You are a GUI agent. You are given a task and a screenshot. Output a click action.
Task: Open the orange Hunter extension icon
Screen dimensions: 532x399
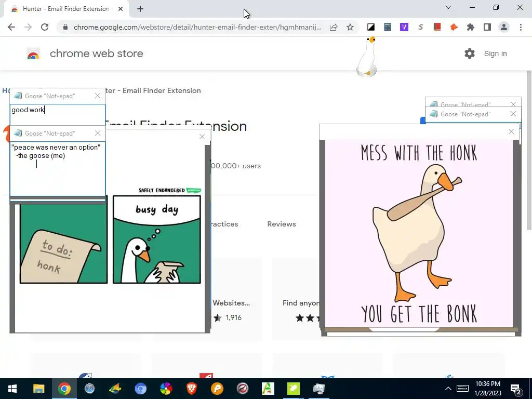tap(454, 27)
